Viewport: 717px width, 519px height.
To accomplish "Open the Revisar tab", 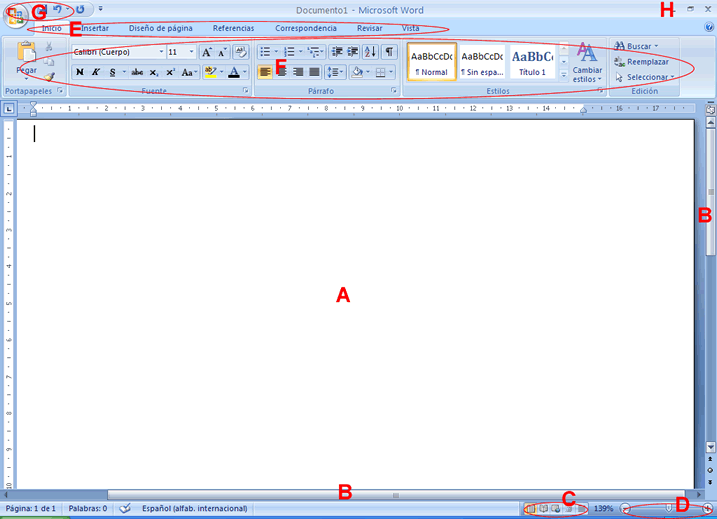I will click(x=369, y=28).
